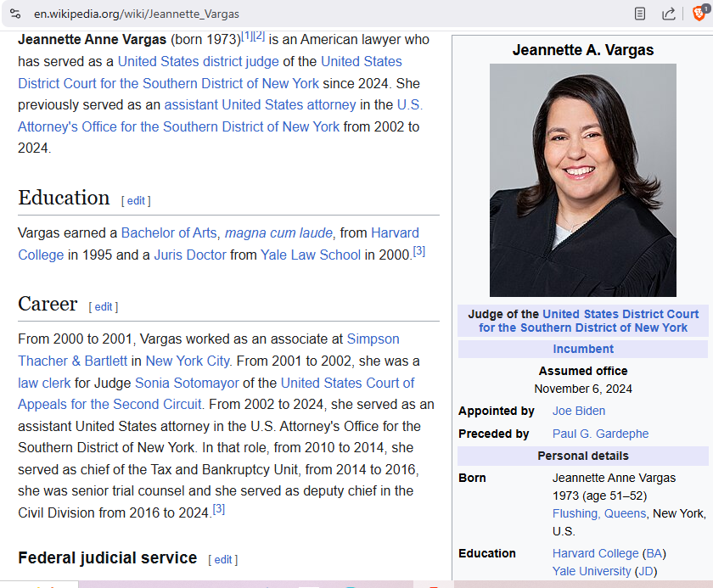The width and height of the screenshot is (713, 588).
Task: Click the 'JD' degree link
Action: pos(646,571)
